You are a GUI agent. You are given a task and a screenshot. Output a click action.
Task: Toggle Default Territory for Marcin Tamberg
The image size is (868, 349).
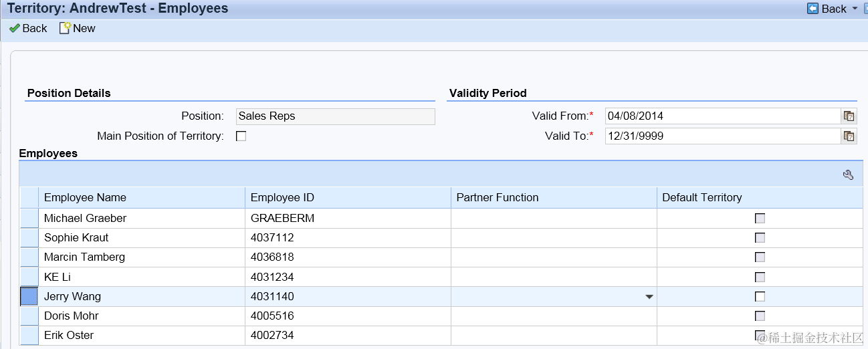click(x=760, y=257)
